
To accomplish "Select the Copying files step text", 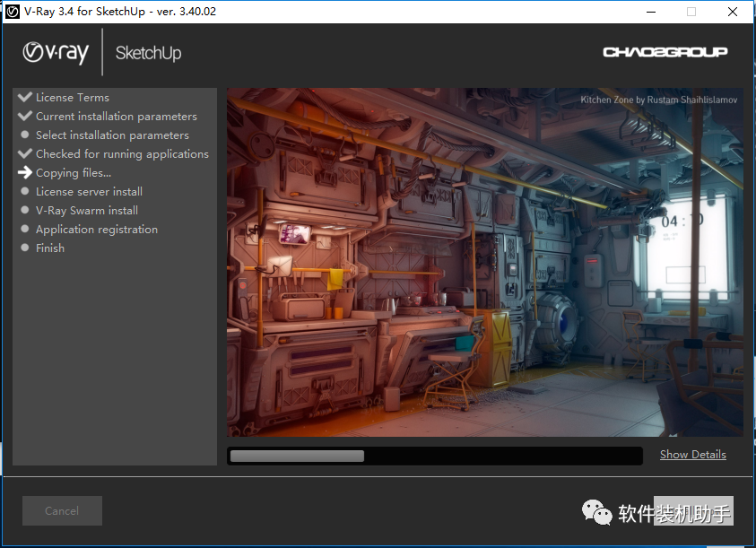I will [74, 173].
